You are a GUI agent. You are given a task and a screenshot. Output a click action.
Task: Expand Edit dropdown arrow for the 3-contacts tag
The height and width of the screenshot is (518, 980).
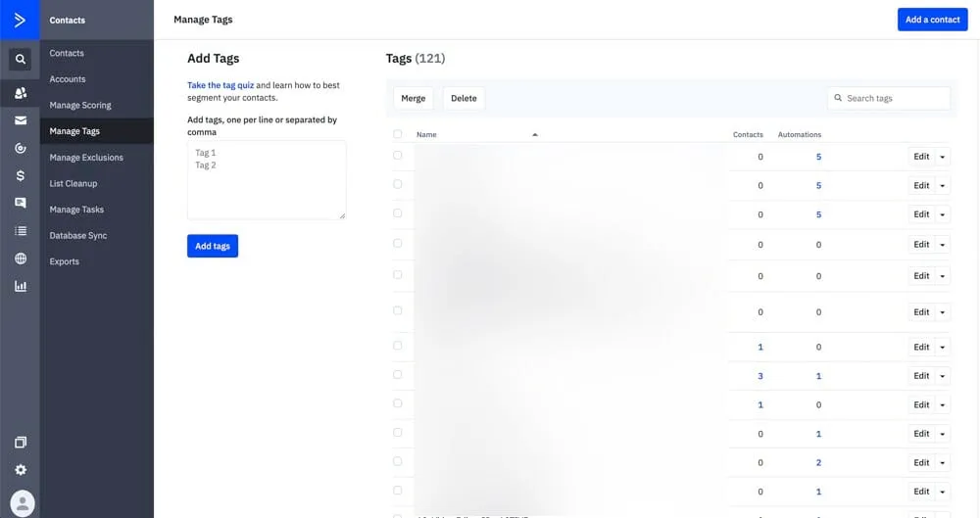point(943,376)
